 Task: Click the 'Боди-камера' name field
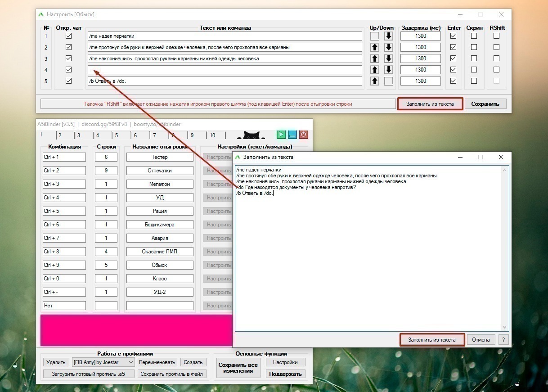coord(160,225)
